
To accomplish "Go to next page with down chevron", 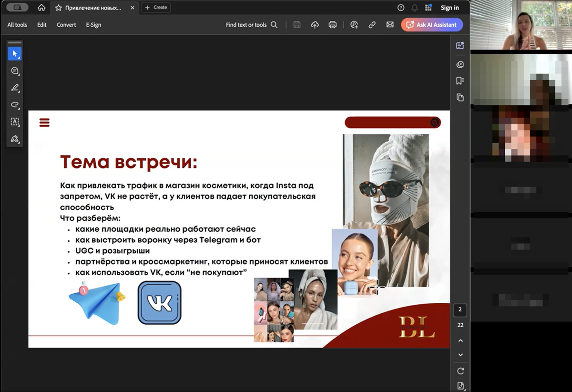I will click(x=460, y=355).
